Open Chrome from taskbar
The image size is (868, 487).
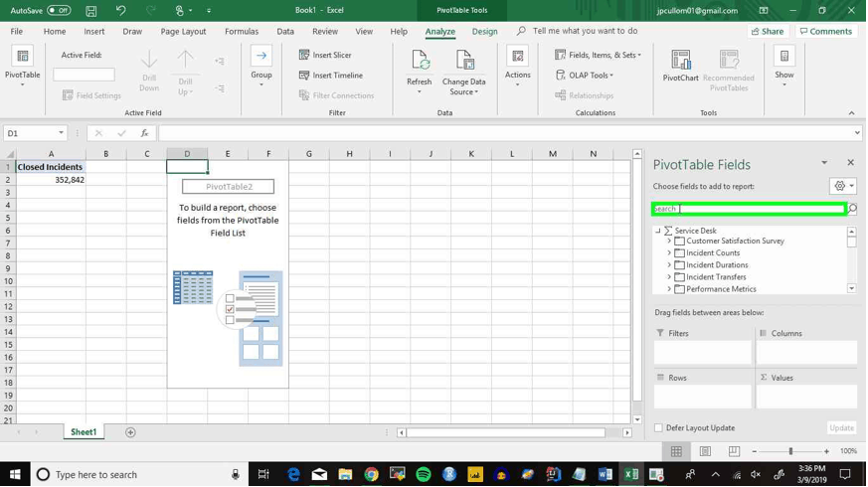click(x=371, y=474)
